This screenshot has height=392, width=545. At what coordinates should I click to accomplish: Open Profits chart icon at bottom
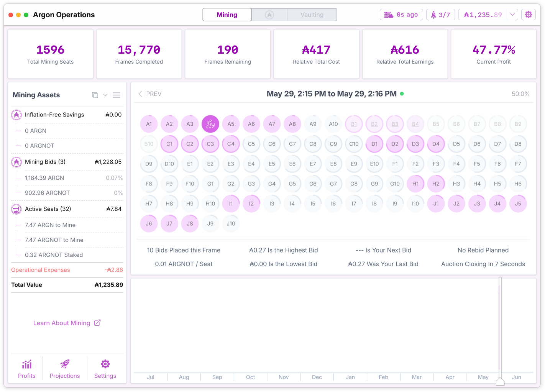tap(27, 364)
